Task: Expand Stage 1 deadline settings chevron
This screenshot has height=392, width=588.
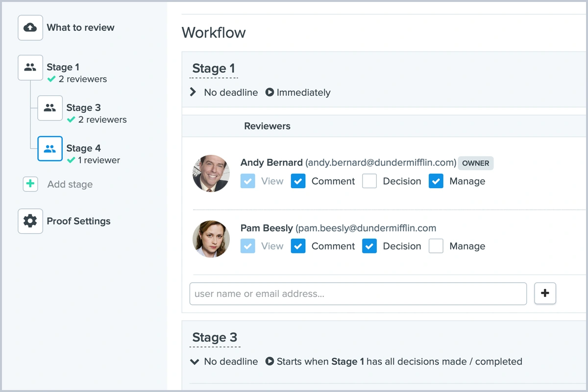Action: 194,92
